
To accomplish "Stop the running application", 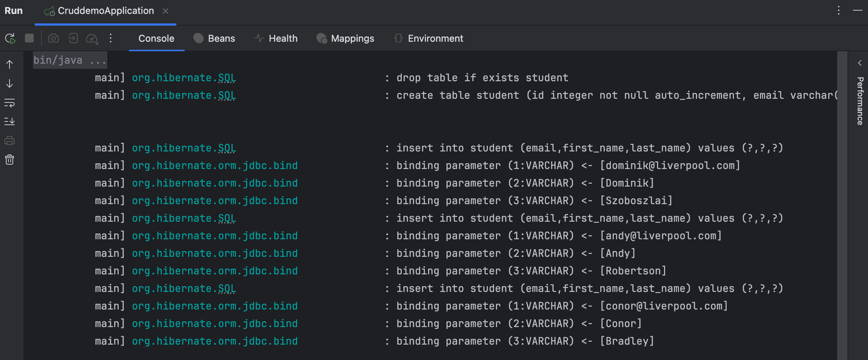I will tap(29, 38).
